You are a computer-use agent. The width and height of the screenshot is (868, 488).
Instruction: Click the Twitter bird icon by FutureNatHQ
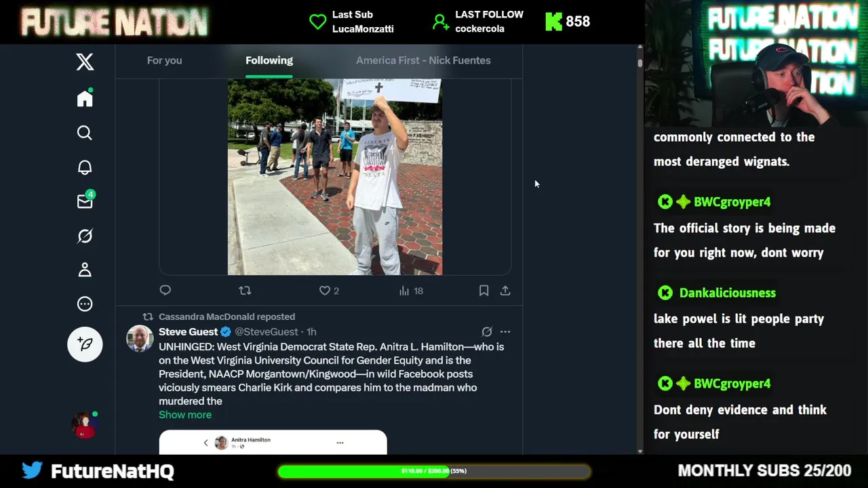[x=32, y=470]
